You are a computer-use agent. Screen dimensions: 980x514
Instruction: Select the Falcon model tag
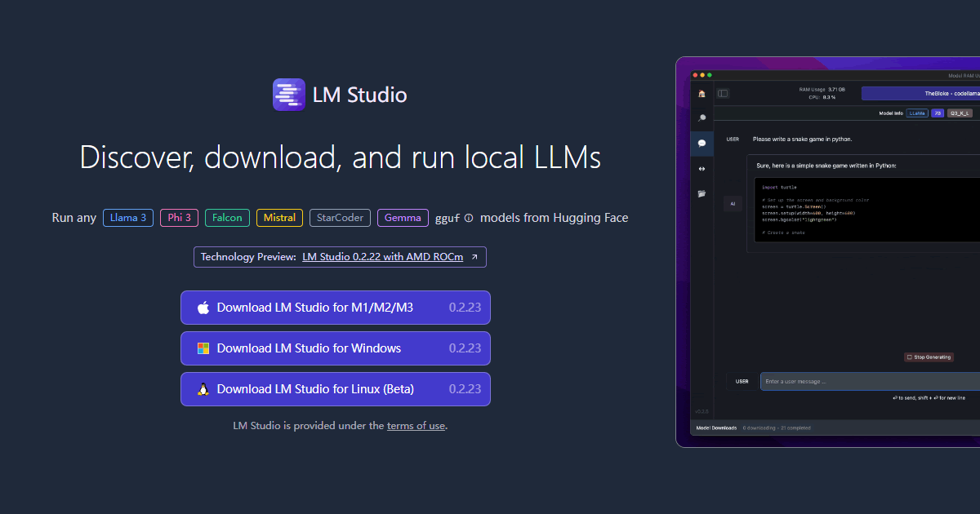tap(228, 218)
